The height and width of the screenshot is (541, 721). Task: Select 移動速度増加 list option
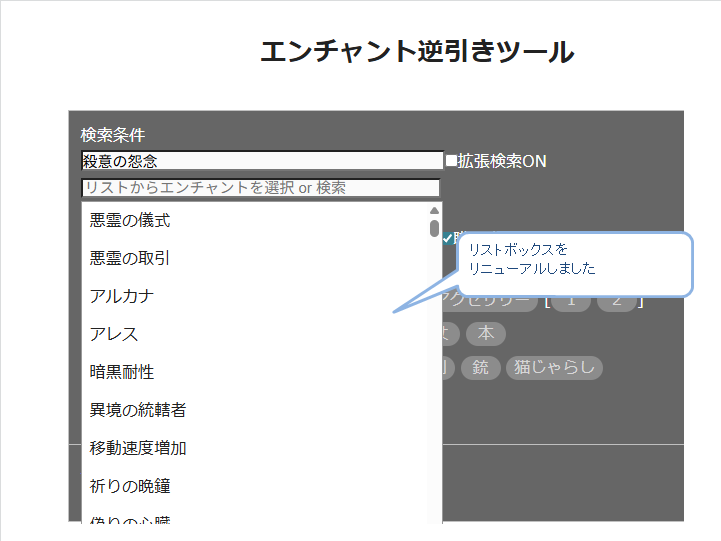coord(138,448)
